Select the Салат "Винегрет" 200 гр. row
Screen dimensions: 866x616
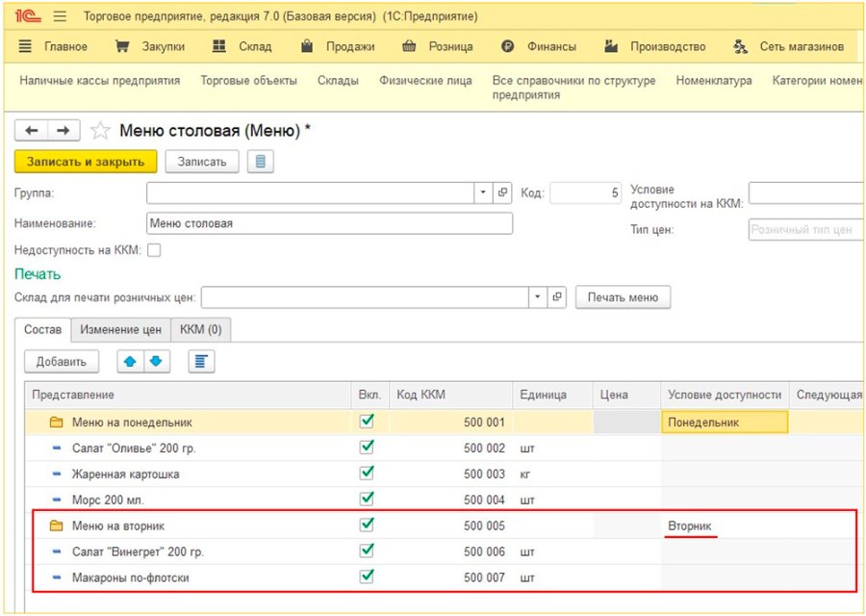point(444,552)
